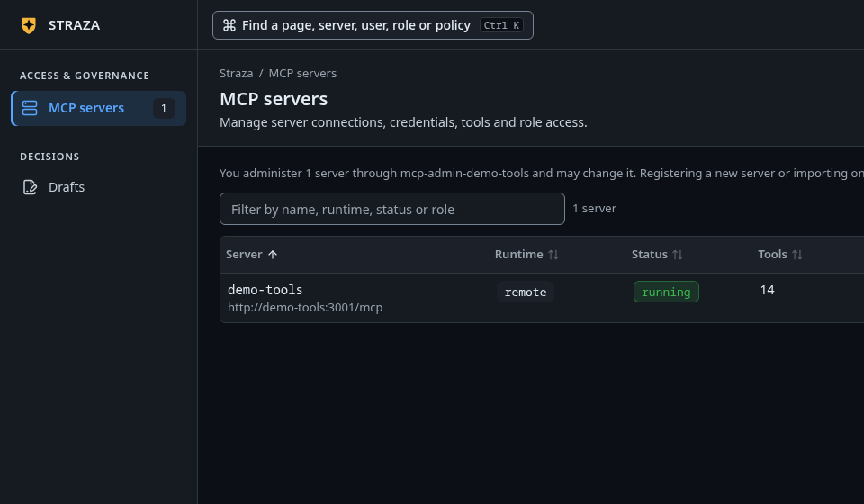Click the 1 server count label

(595, 209)
